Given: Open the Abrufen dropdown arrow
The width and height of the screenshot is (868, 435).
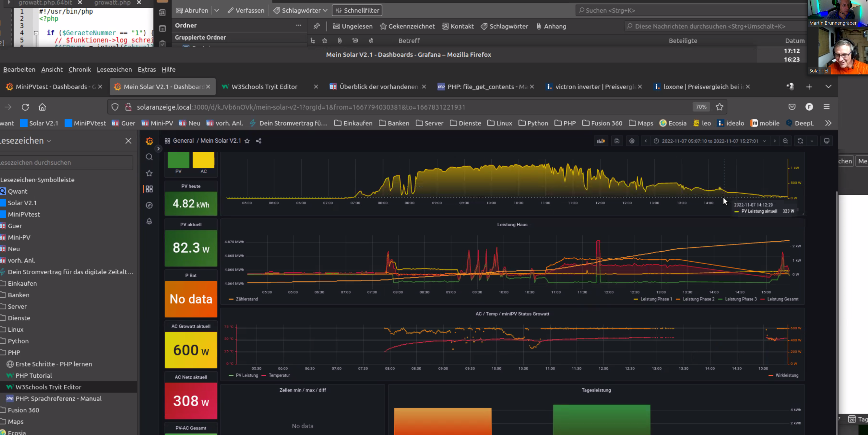Looking at the screenshot, I should tap(217, 10).
